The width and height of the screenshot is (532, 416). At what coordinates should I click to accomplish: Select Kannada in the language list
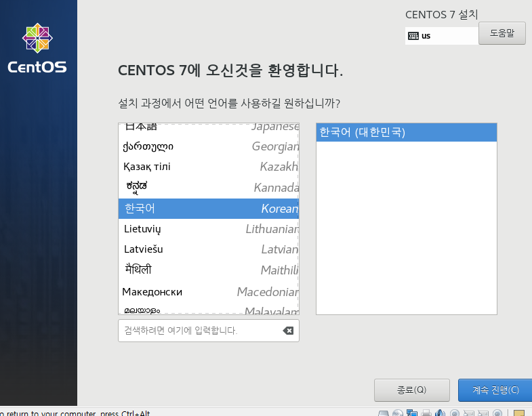(209, 188)
